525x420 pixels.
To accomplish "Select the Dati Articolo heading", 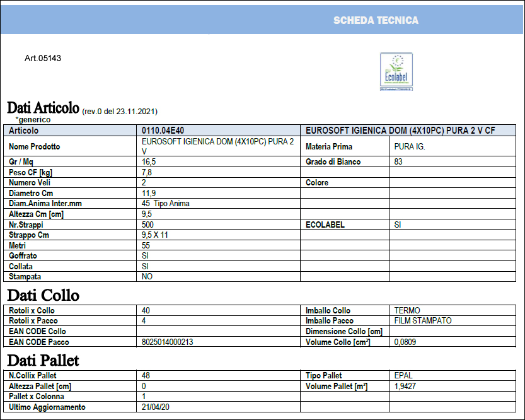I will pos(43,108).
